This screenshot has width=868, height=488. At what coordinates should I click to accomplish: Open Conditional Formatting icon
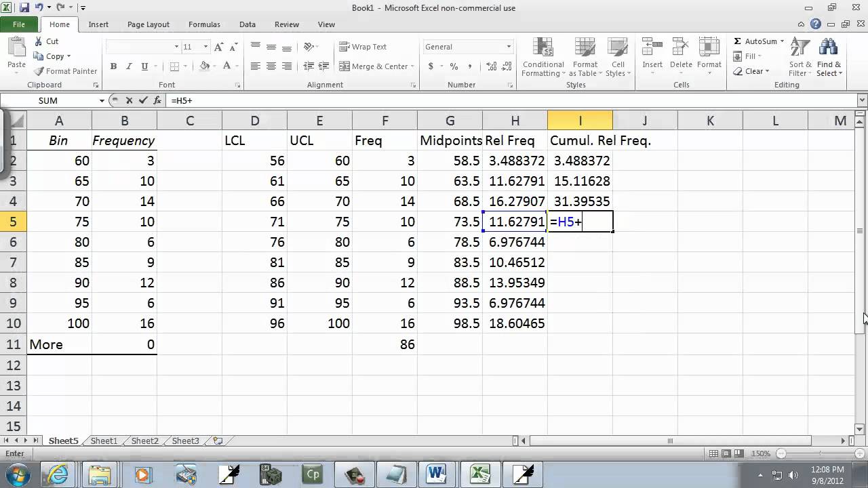[542, 47]
